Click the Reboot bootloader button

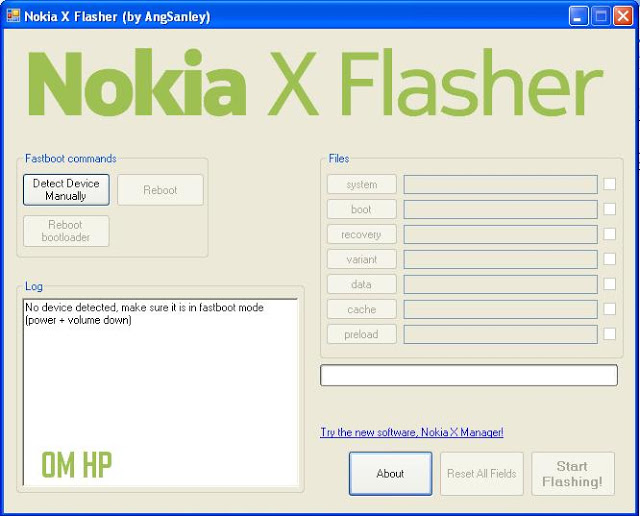click(66, 231)
